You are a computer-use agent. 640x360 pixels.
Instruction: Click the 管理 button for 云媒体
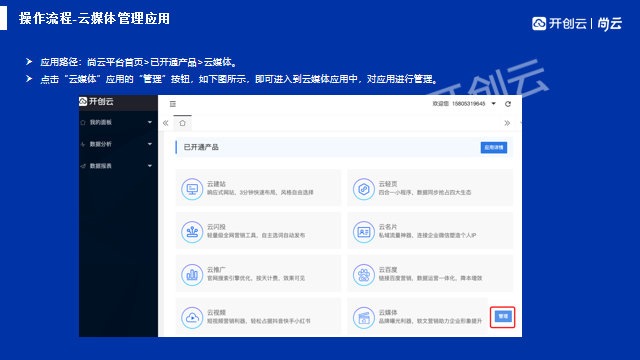point(503,316)
